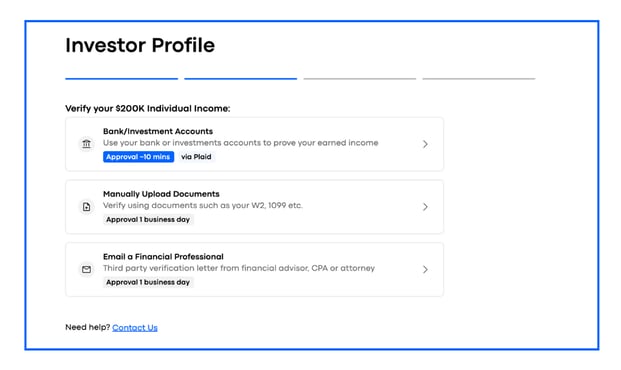Click the Approval ~10 mins badge
Image resolution: width=621 pixels, height=370 pixels.
point(138,157)
